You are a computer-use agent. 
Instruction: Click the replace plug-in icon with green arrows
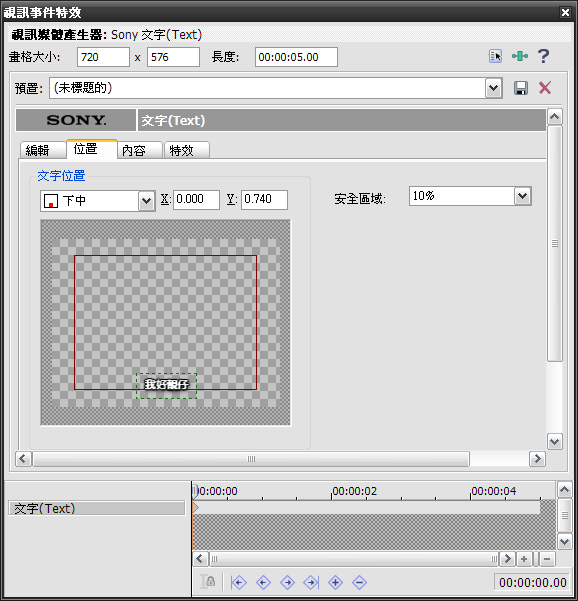click(520, 56)
